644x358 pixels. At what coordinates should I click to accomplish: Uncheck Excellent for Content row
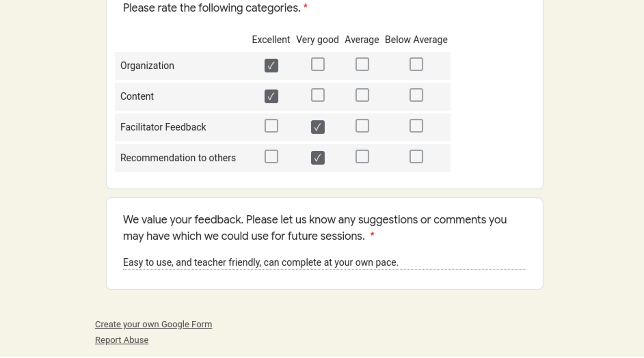271,96
